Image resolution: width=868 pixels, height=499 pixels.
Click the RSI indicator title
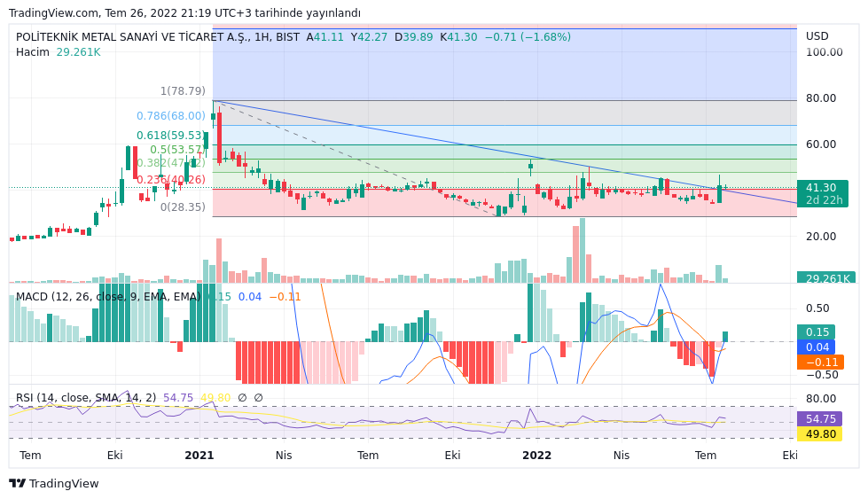(x=86, y=398)
